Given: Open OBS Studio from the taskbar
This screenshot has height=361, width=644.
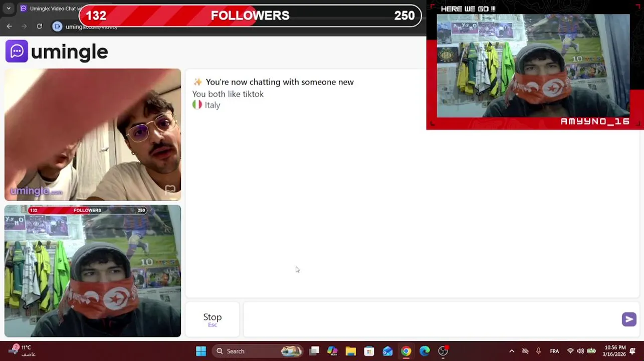Looking at the screenshot, I should click(443, 351).
